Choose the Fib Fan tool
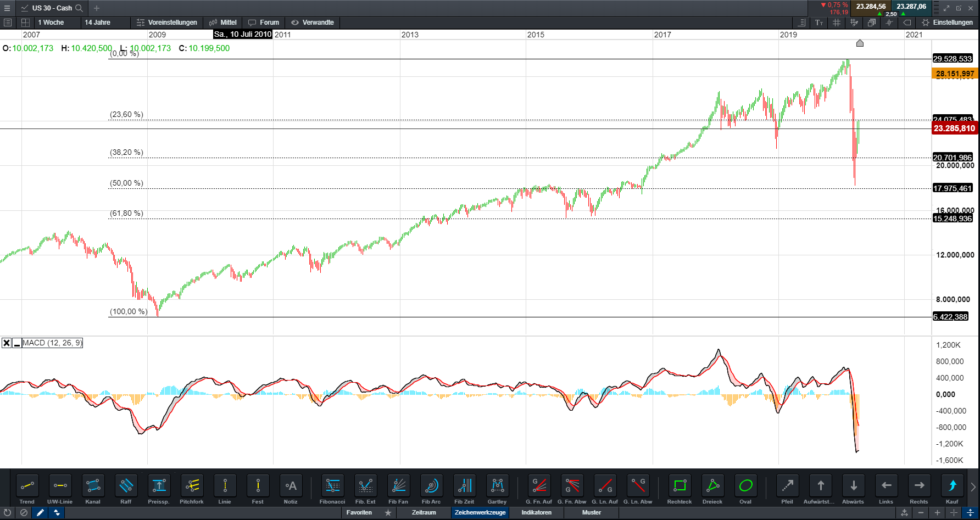The width and height of the screenshot is (980, 520). click(x=398, y=487)
